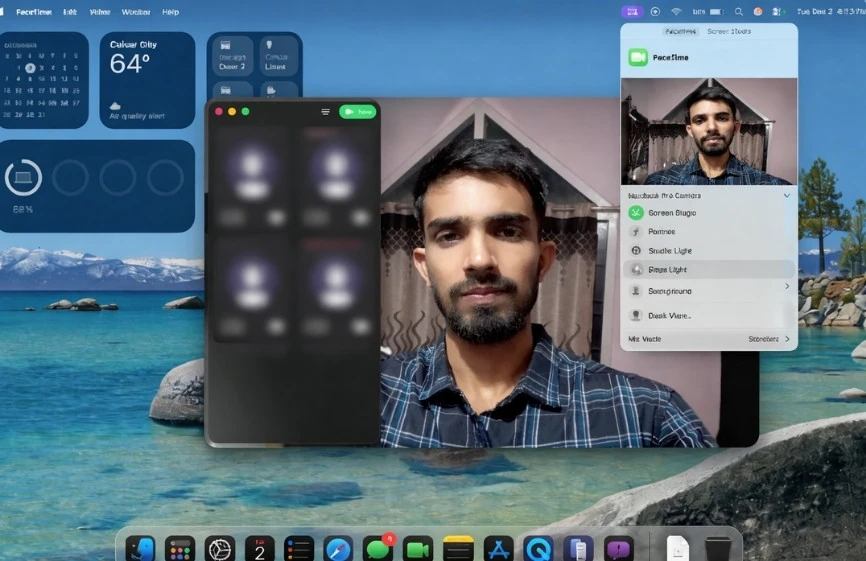
Task: Select the FaceTime tab in the effects panel
Action: 680,31
